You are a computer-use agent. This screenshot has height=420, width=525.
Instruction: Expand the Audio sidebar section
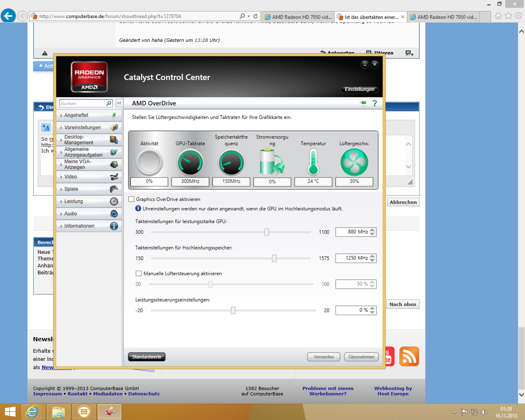[x=89, y=214]
